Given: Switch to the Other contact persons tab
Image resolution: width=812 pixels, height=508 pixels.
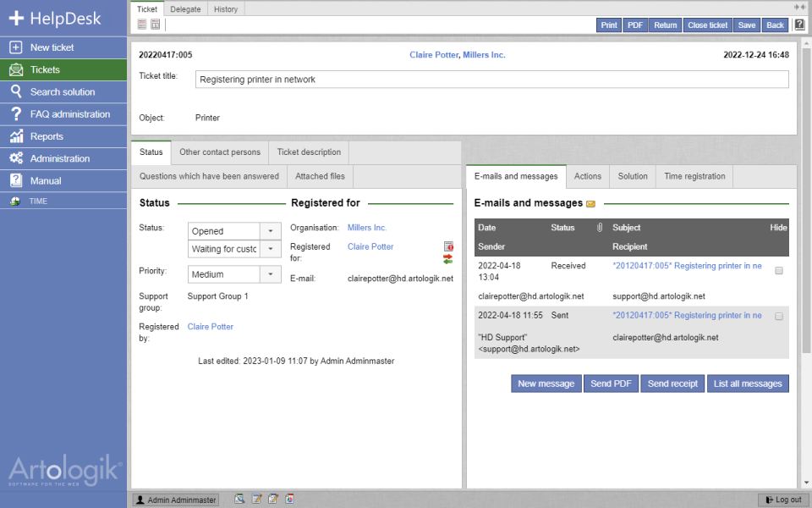Looking at the screenshot, I should [x=219, y=152].
